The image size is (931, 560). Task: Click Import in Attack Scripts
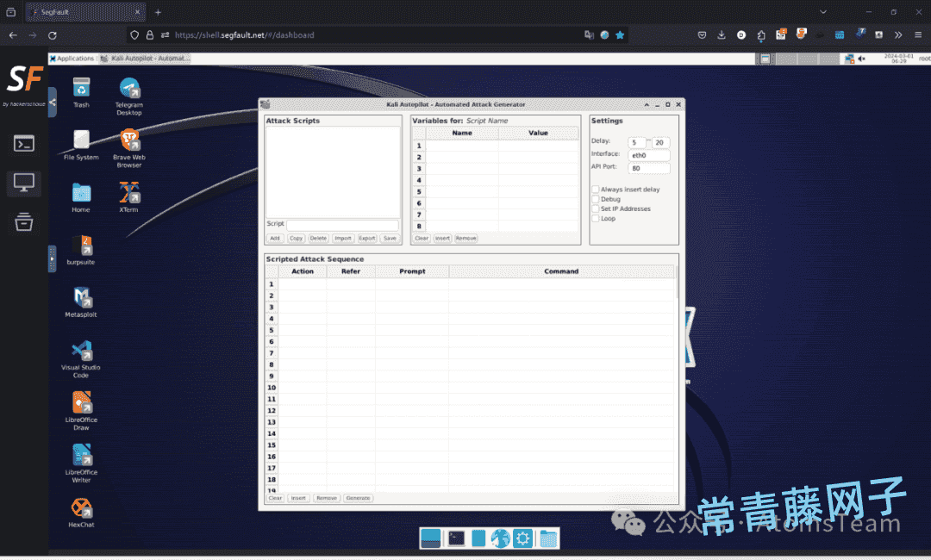(342, 239)
